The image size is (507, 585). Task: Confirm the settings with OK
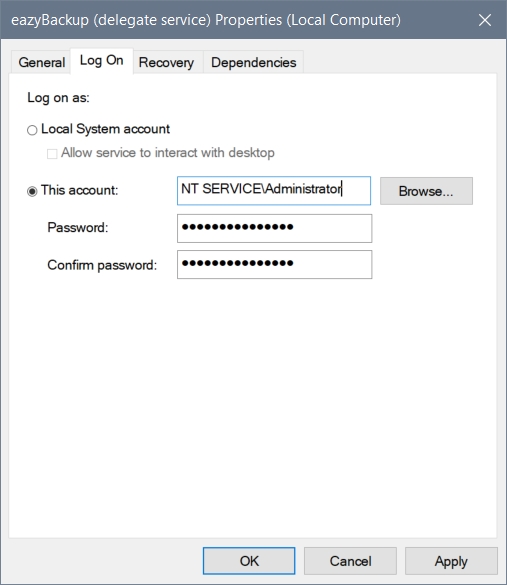pyautogui.click(x=249, y=561)
